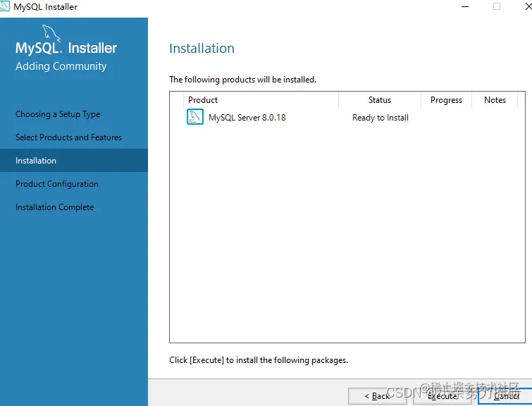Click the Adding Community subtitle

(x=61, y=66)
